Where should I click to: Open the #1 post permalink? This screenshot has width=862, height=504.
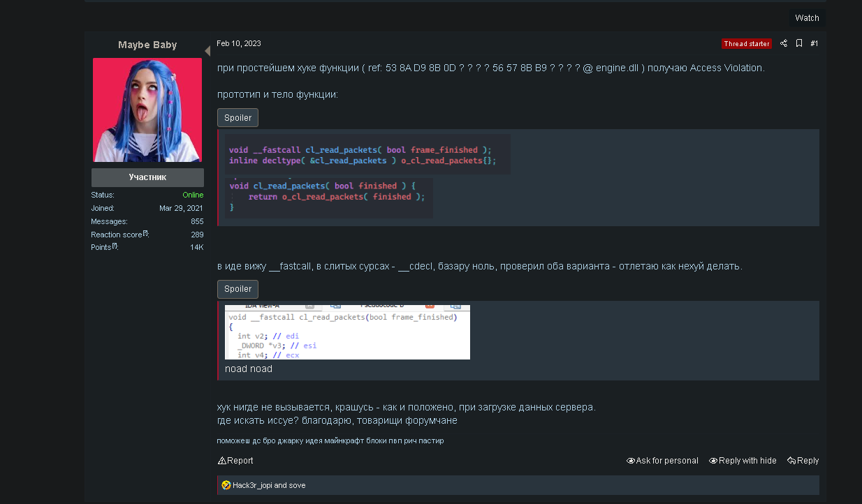point(814,43)
